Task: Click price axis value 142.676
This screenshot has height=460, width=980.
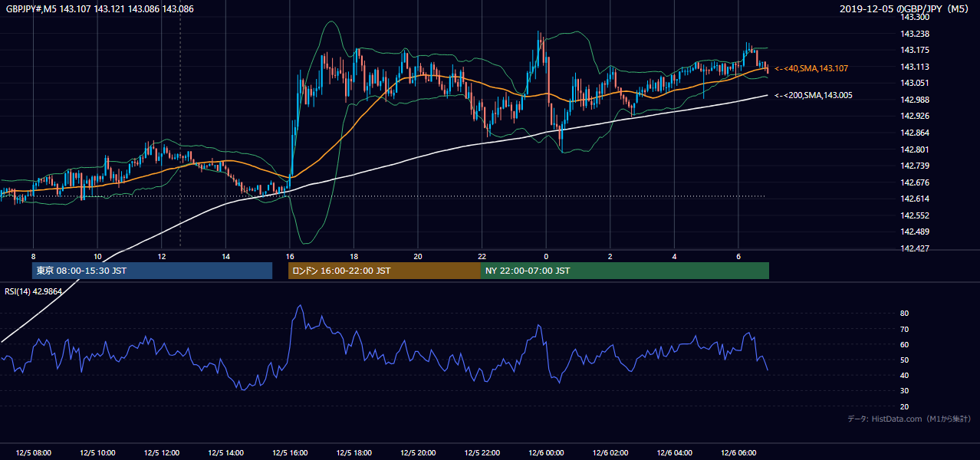Action: pyautogui.click(x=915, y=182)
